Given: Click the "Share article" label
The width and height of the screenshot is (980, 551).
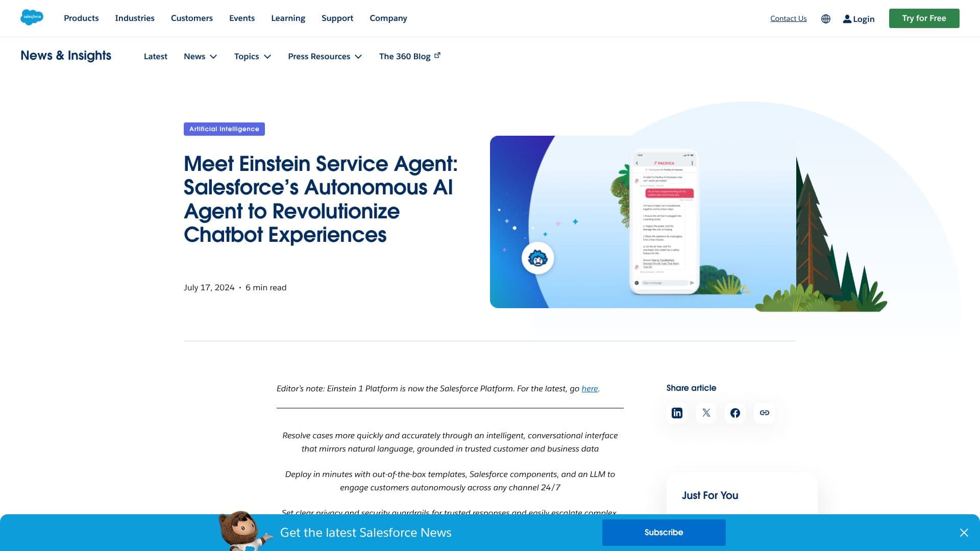Looking at the screenshot, I should click(691, 388).
